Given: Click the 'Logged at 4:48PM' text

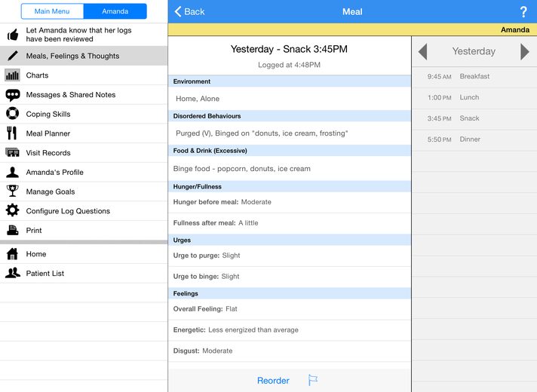Looking at the screenshot, I should tap(289, 65).
